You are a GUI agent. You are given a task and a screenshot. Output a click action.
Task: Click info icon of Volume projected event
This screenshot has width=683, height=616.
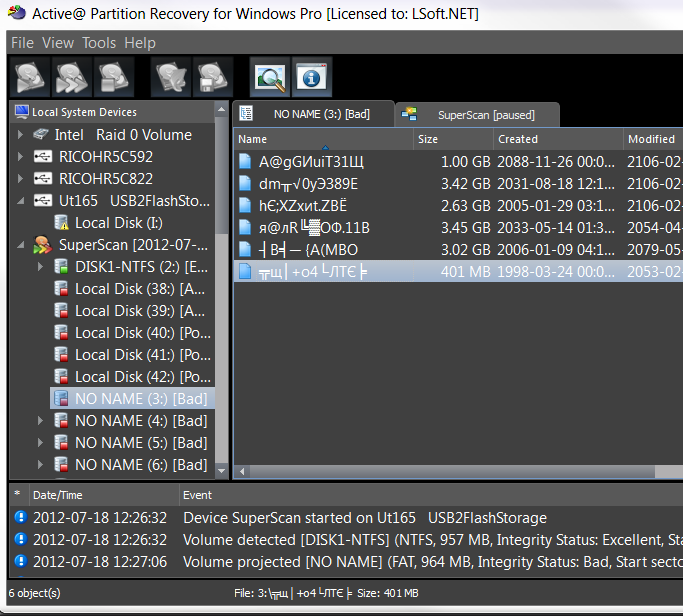coord(20,561)
